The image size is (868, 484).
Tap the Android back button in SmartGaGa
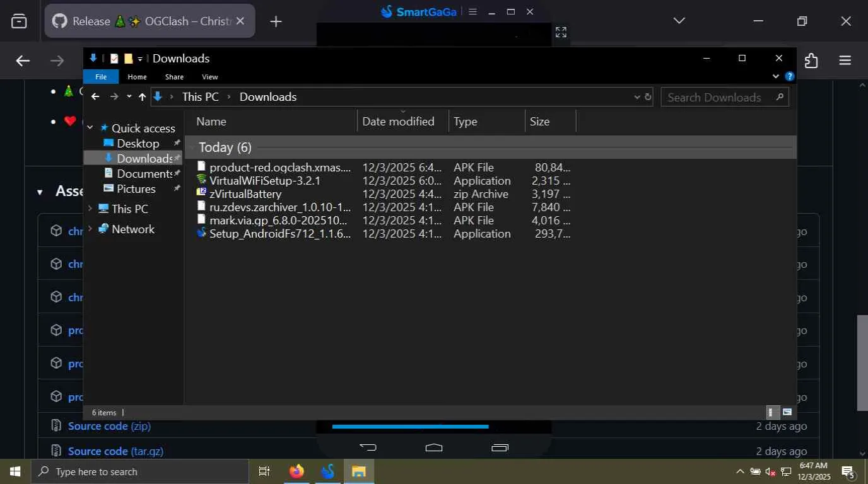(368, 447)
